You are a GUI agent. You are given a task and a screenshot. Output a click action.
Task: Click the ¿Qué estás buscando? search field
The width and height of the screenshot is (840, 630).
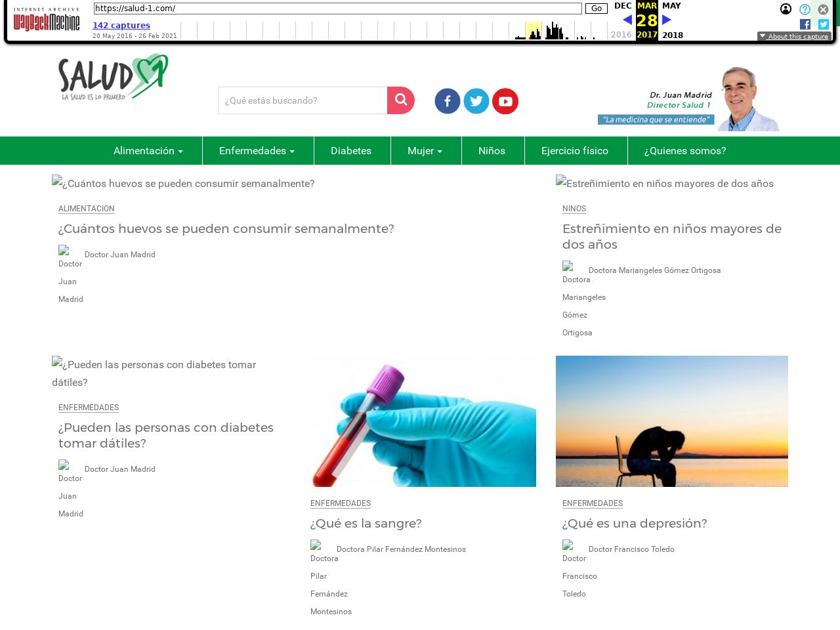[x=303, y=100]
